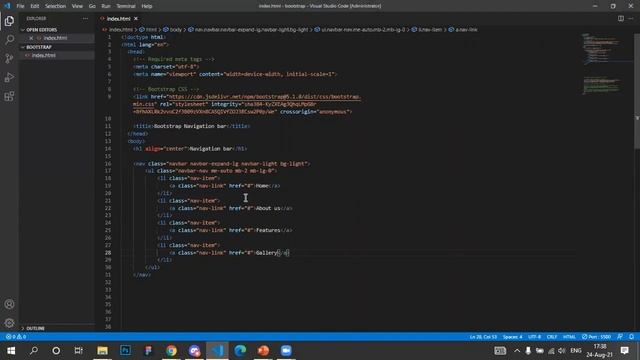Click the editor vertical scrollbar
640x360 pixels.
pos(637,91)
